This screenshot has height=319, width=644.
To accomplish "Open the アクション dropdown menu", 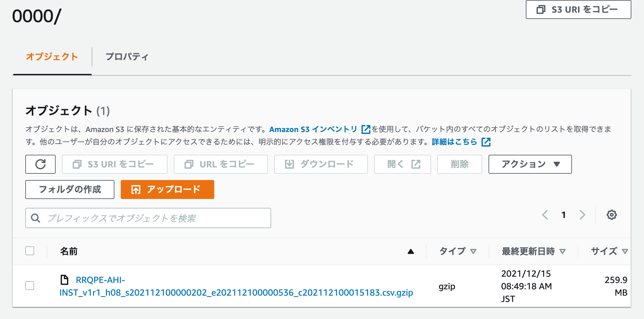I will [530, 164].
